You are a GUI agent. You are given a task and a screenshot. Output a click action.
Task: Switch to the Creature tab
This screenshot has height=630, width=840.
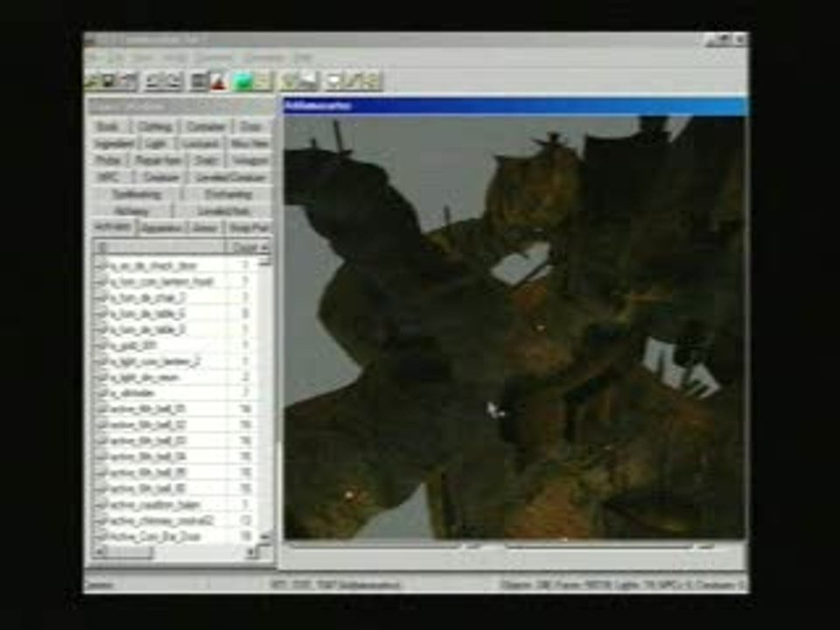point(161,178)
